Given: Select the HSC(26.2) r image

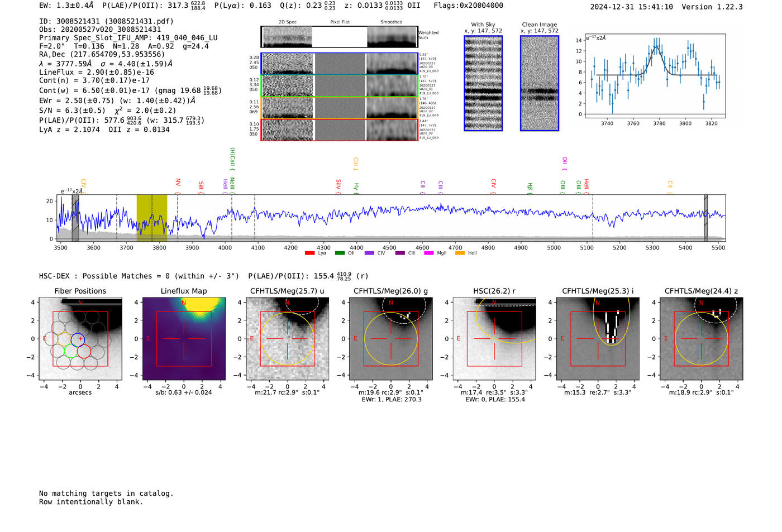Looking at the screenshot, I should [x=494, y=339].
